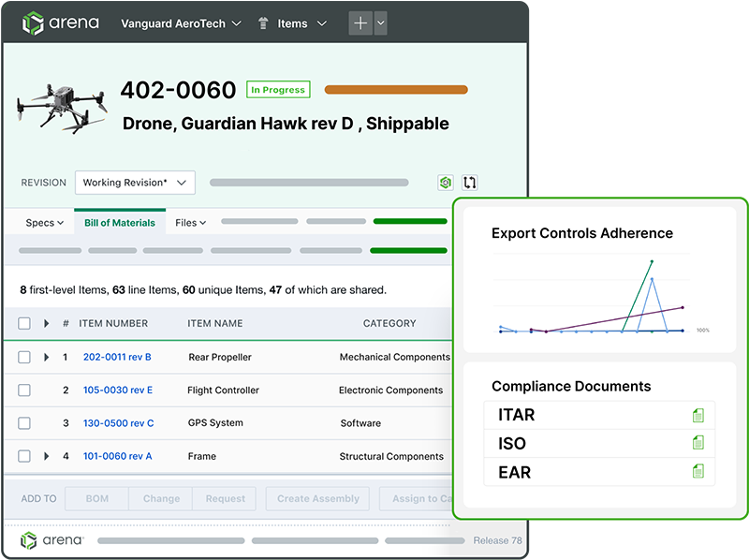Click the Electronic Components category cell

[x=390, y=390]
